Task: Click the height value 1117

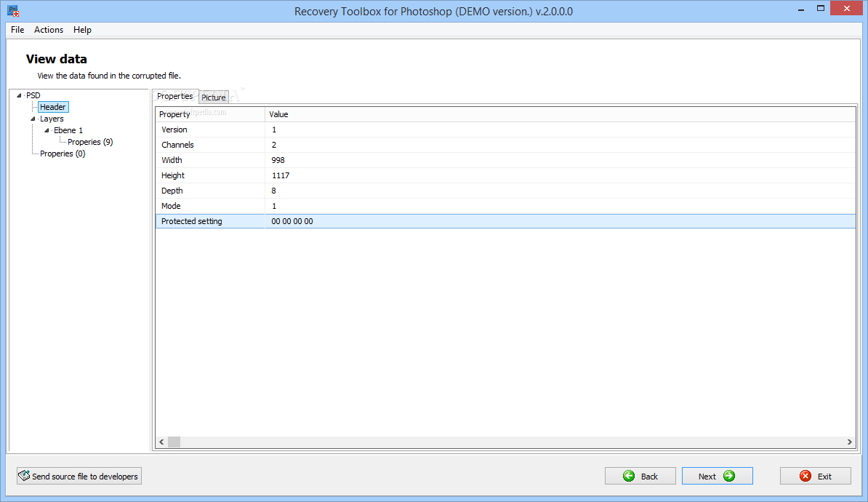Action: click(281, 175)
